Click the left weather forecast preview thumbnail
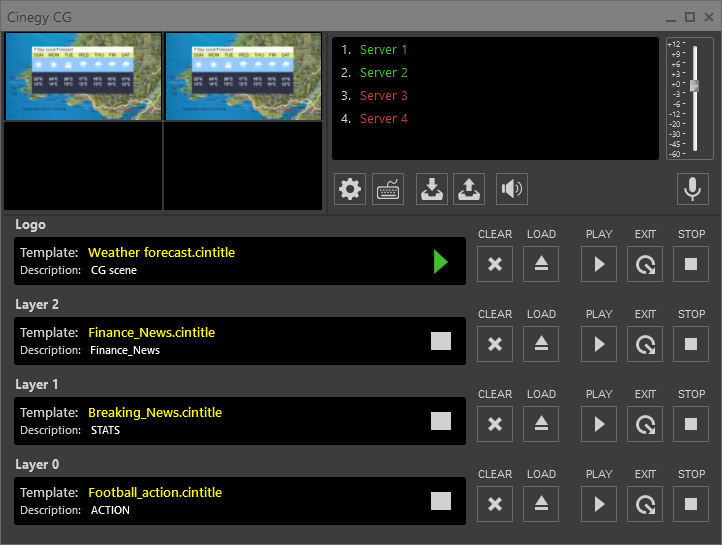This screenshot has width=722, height=545. pos(83,76)
